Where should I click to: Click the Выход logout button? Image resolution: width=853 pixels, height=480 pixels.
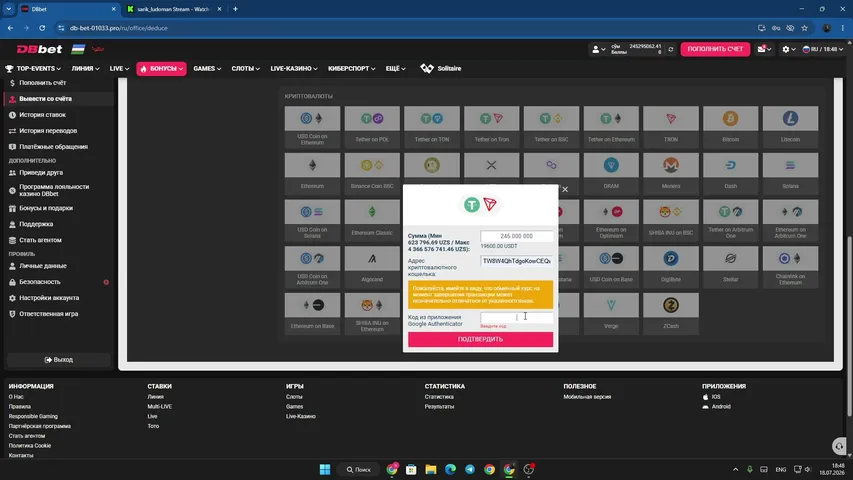click(59, 360)
